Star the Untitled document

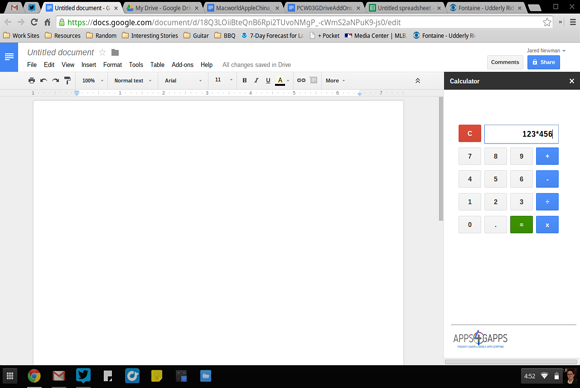(102, 52)
